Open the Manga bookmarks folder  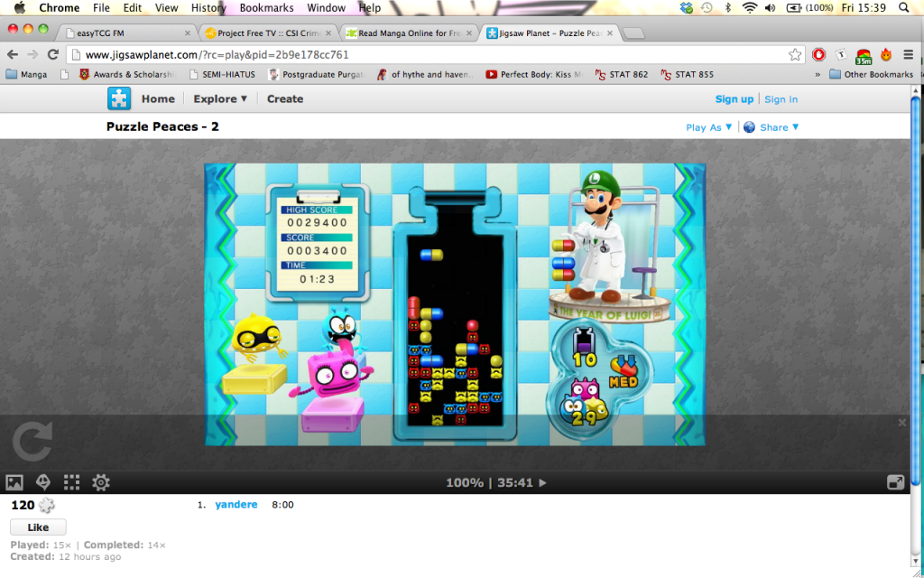(26, 74)
